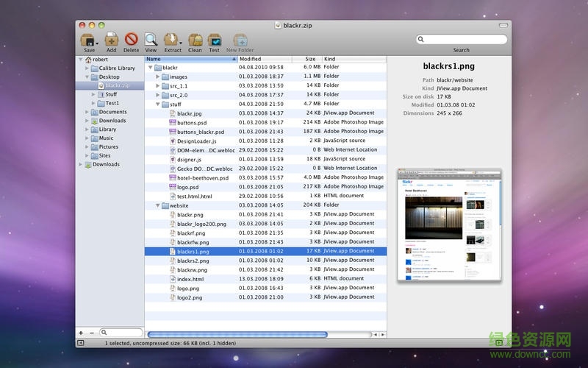The width and height of the screenshot is (588, 368).
Task: Click the toolbar Search field
Action: coord(461,40)
